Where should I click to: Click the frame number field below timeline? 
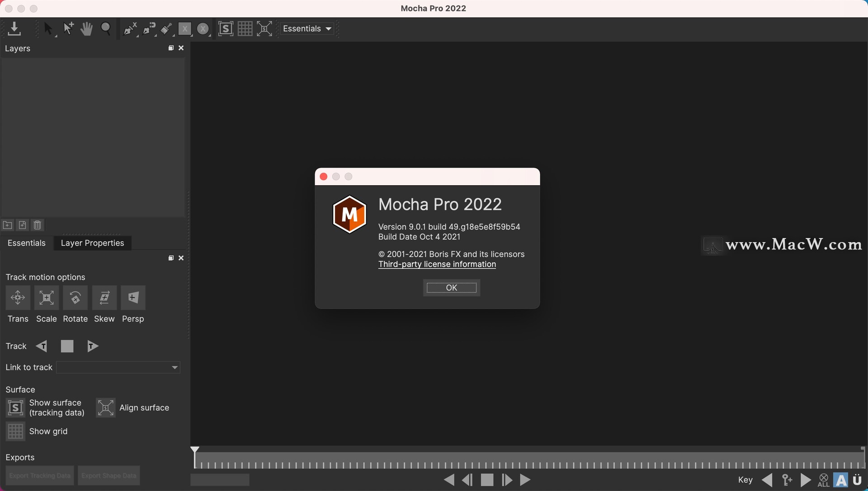click(x=220, y=480)
